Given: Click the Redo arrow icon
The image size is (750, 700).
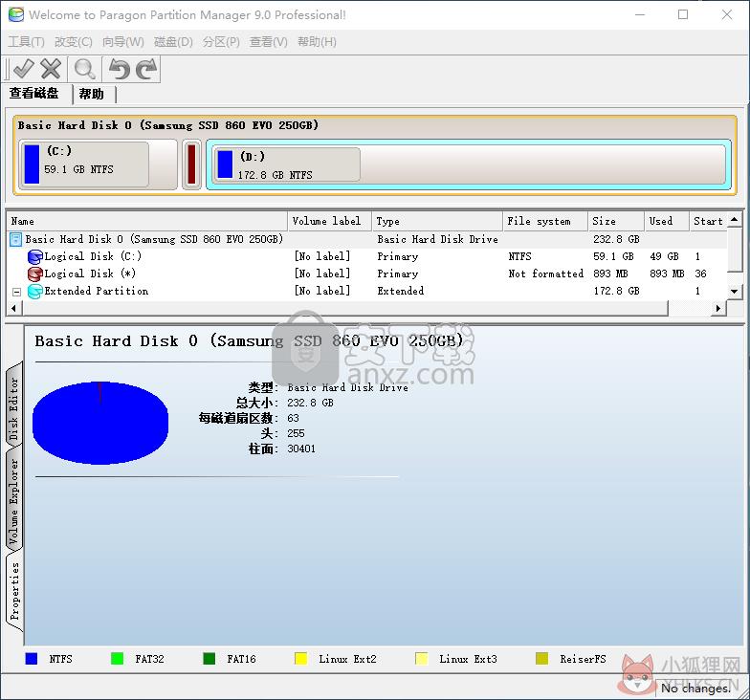Looking at the screenshot, I should pos(146,69).
